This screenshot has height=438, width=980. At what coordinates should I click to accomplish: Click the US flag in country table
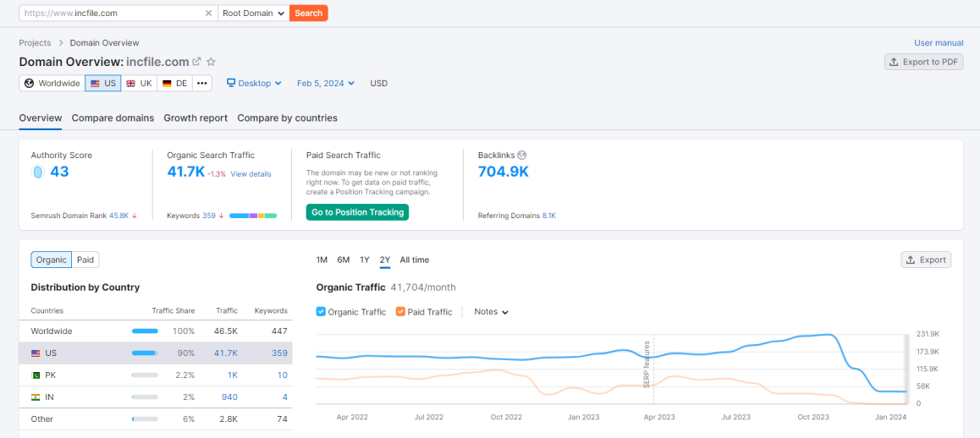click(36, 353)
